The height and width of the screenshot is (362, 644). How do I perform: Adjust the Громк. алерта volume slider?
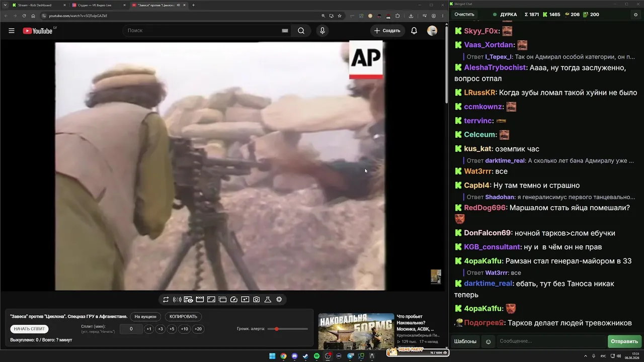[x=287, y=329]
